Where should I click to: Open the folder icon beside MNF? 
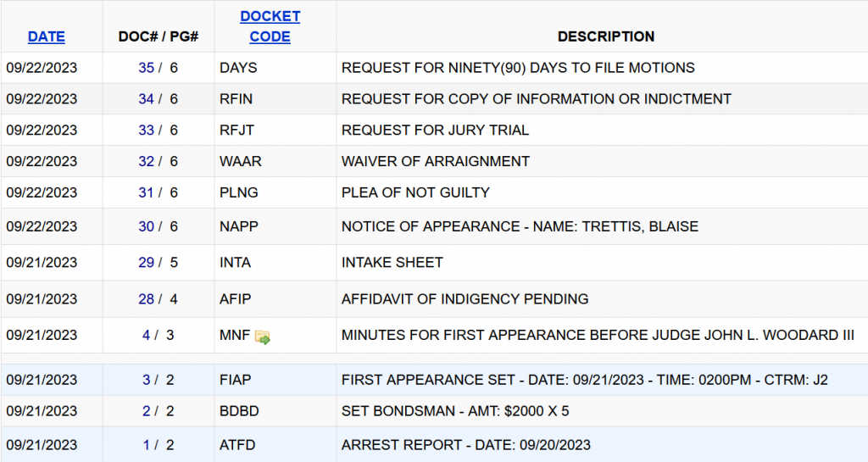click(x=263, y=337)
